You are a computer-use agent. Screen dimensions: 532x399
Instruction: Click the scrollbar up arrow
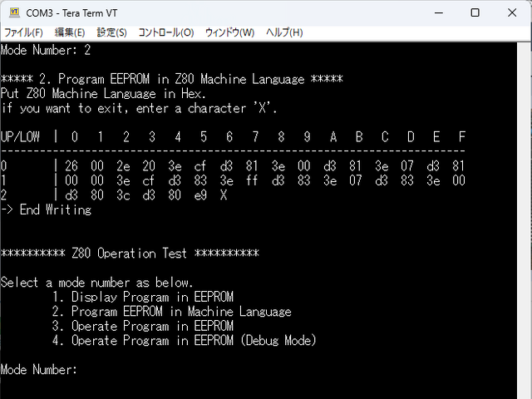click(524, 47)
